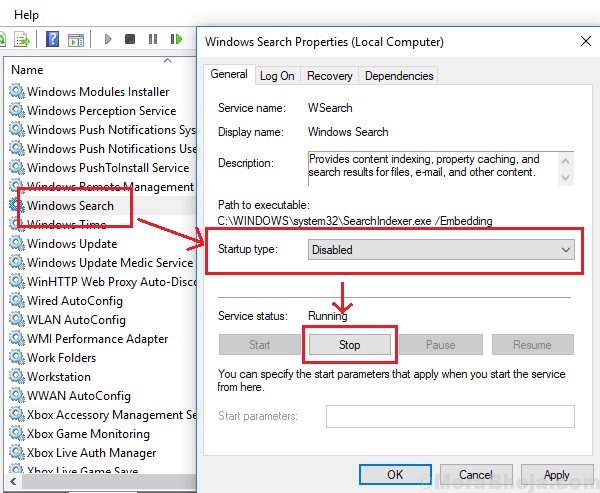
Task: Select Windows Modules Installer gear icon
Action: (x=17, y=91)
